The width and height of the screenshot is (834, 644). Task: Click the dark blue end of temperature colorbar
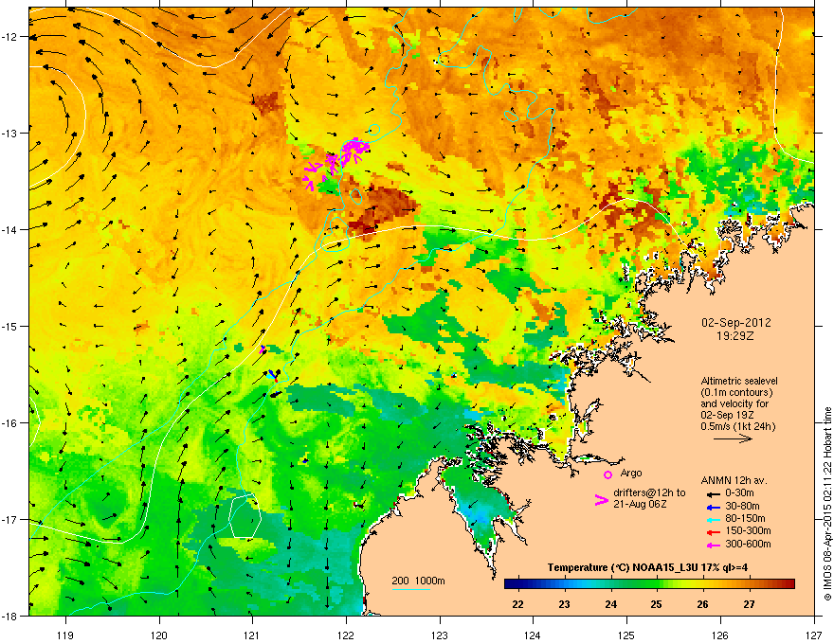tap(511, 584)
